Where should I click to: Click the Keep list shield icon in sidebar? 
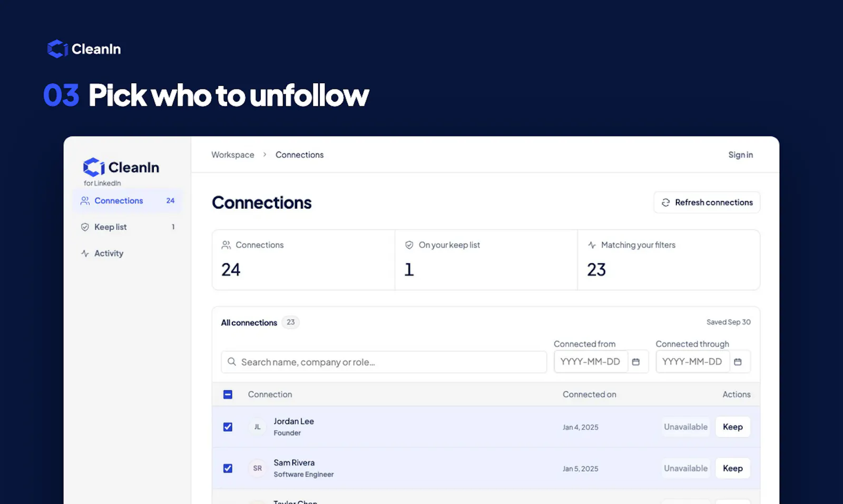pos(85,227)
